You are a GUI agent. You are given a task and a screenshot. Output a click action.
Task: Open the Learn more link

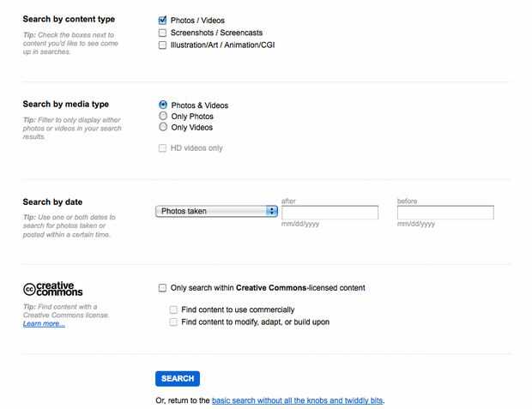pyautogui.click(x=44, y=323)
